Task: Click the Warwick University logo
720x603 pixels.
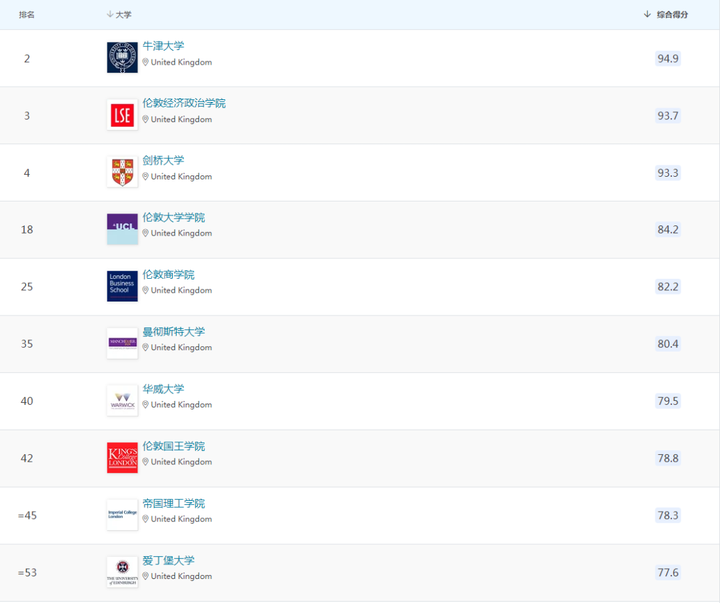Action: tap(122, 400)
